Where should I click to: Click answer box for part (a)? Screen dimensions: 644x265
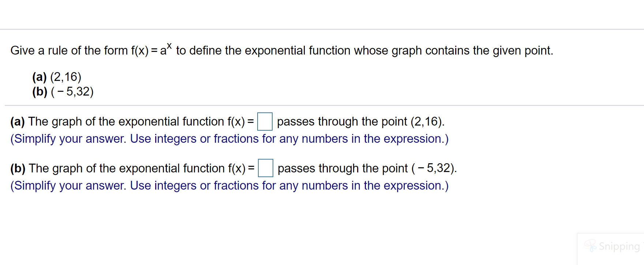click(x=265, y=122)
